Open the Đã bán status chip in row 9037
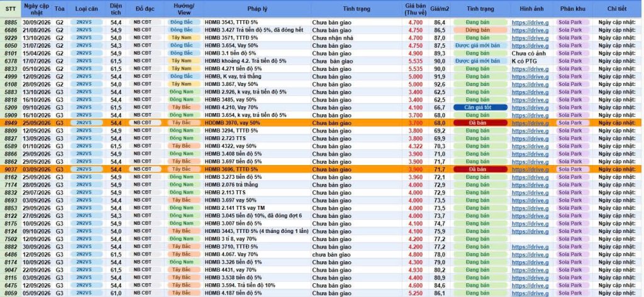The image size is (644, 297). click(480, 170)
